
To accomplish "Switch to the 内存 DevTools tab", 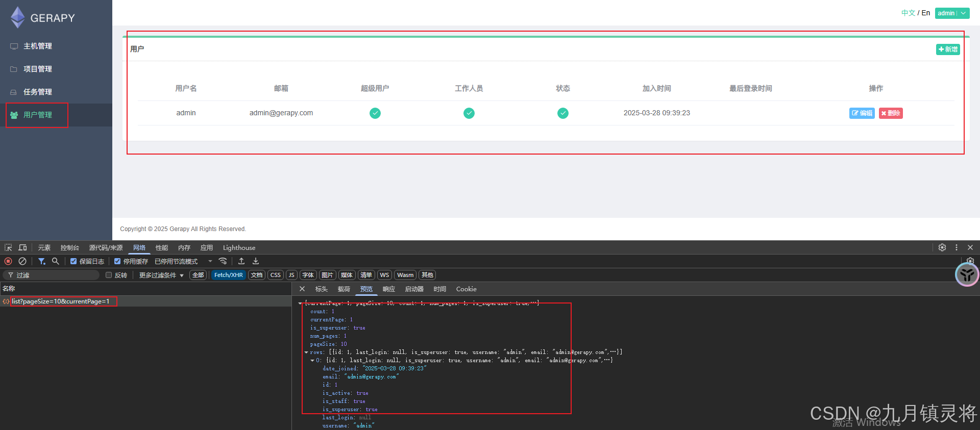I will coord(184,248).
